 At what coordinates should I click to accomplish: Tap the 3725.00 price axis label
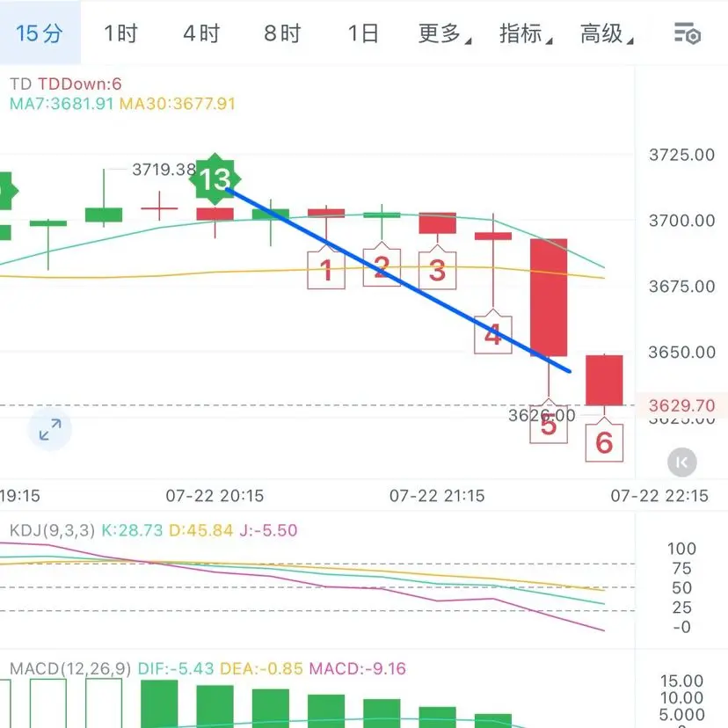[681, 155]
